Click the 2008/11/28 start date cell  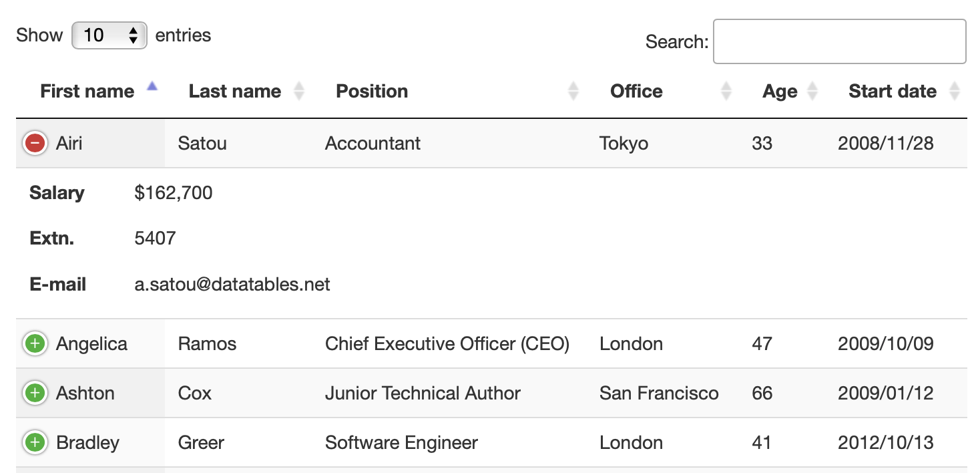tap(885, 143)
